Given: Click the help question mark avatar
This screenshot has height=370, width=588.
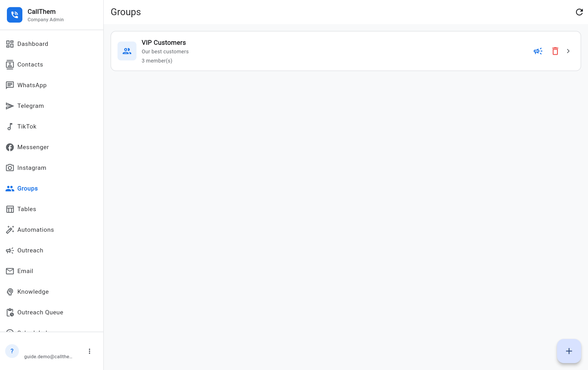Looking at the screenshot, I should point(12,351).
